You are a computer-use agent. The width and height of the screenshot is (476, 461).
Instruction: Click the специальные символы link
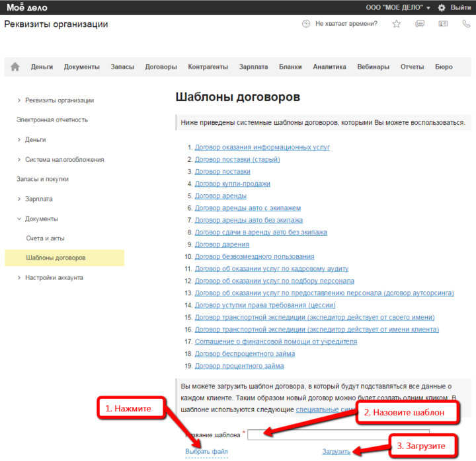(x=326, y=409)
